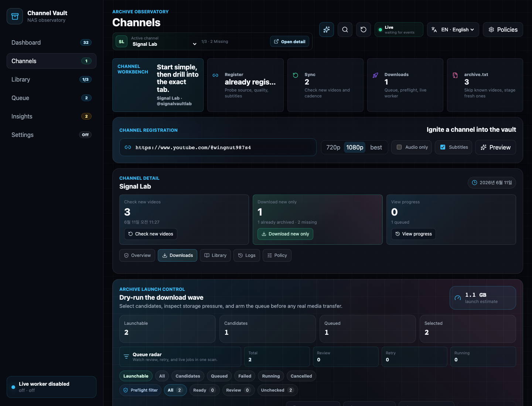
Task: Toggle the Launchable filter chip
Action: coord(136,376)
